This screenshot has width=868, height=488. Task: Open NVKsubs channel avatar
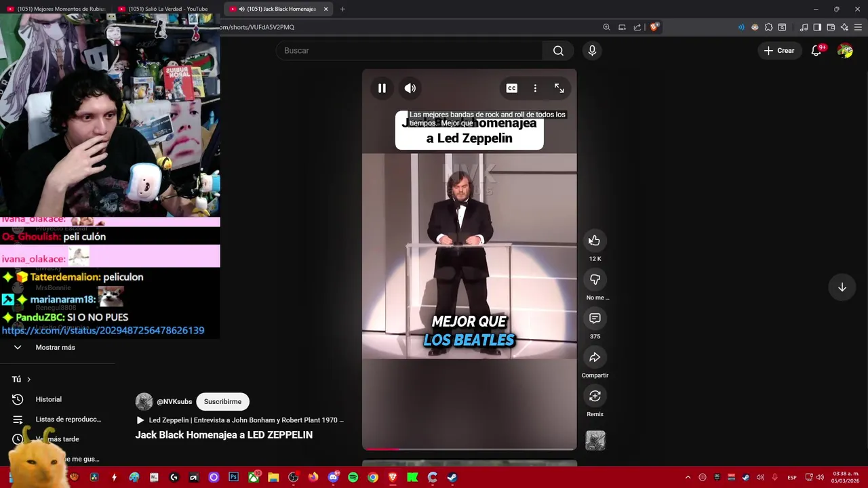coord(144,402)
